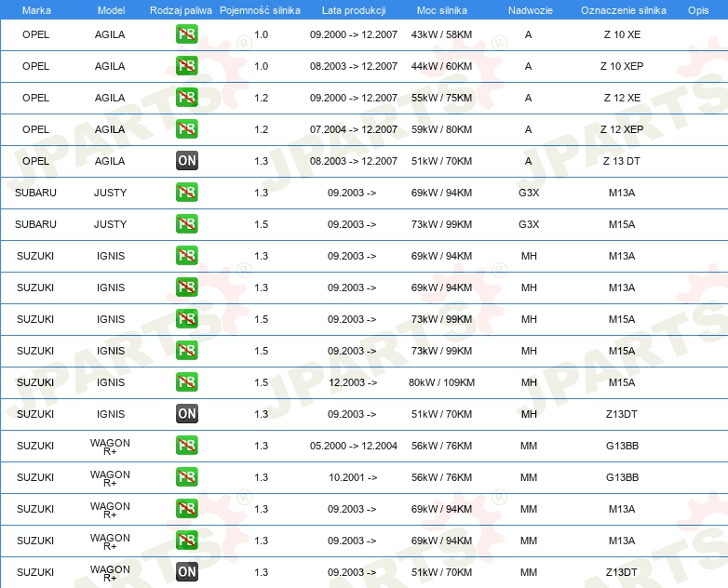Click 55kW / 75KM power value
728x588 pixels.
(x=441, y=98)
